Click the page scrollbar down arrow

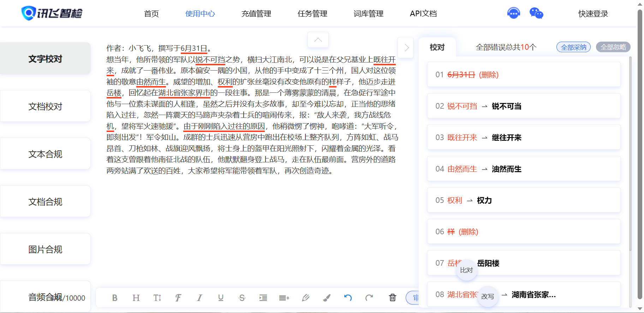point(640,309)
